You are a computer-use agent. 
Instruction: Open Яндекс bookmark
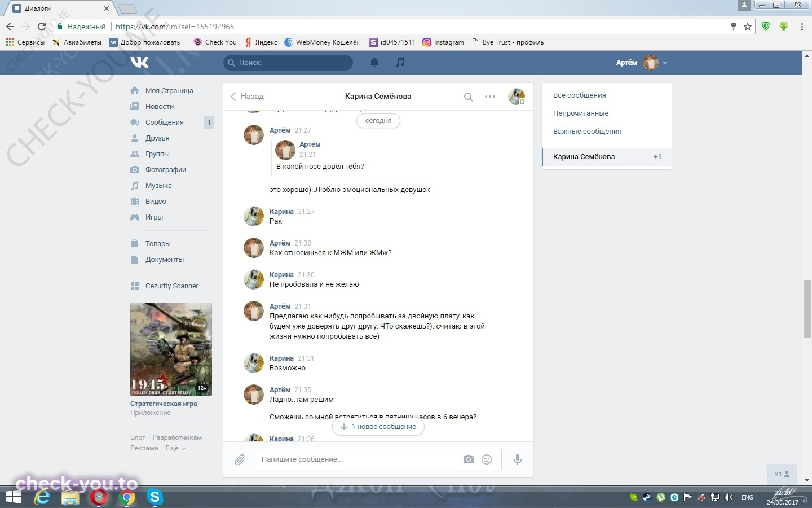(261, 42)
